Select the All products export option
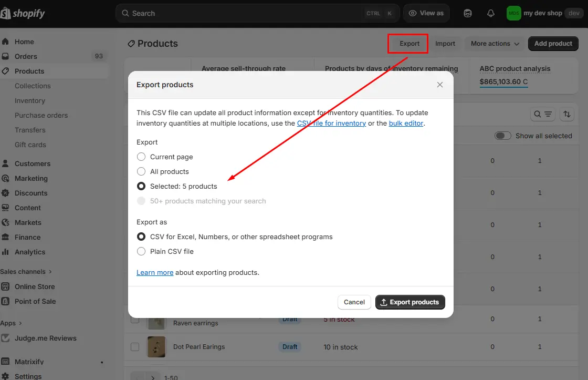Viewport: 588px width, 380px height. coord(141,171)
